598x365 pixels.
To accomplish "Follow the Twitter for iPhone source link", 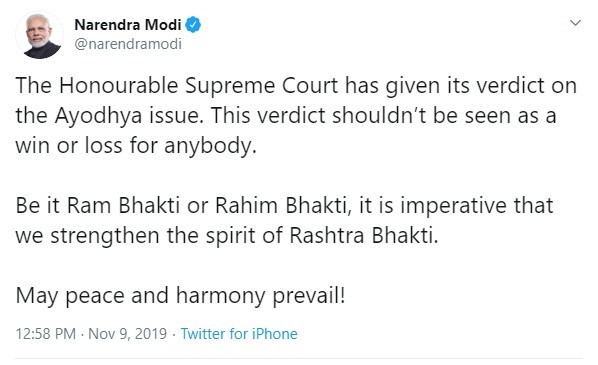I will 239,334.
